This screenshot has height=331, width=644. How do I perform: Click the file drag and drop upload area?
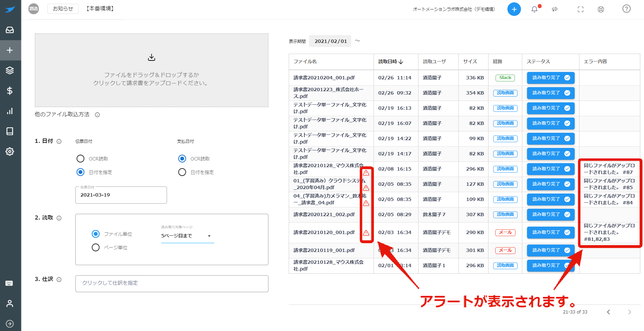151,70
